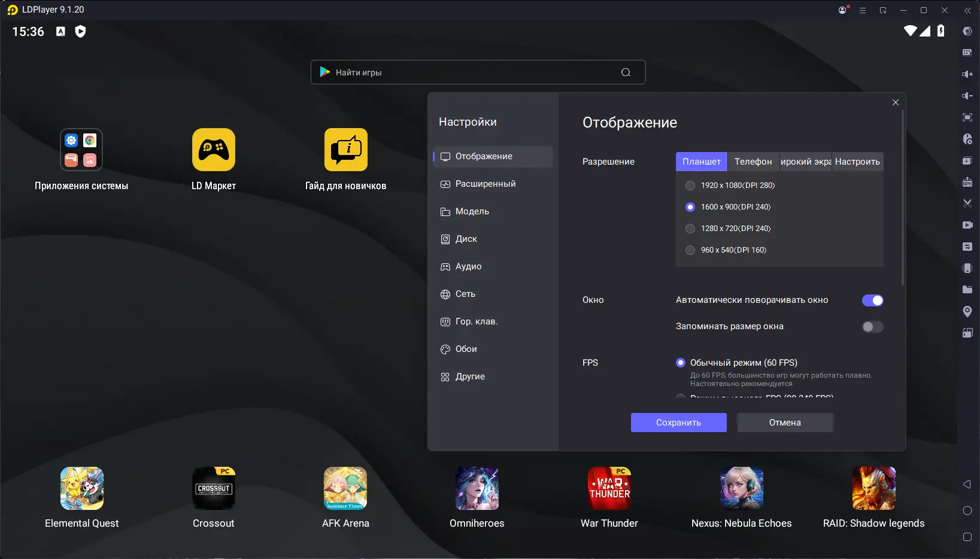Click the rotate screen icon in the sidebar

[967, 333]
